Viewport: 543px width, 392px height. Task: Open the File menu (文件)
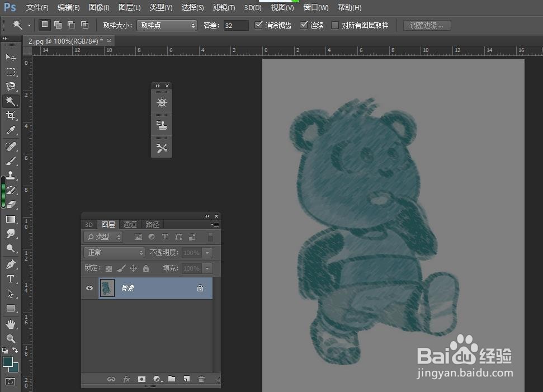click(37, 8)
